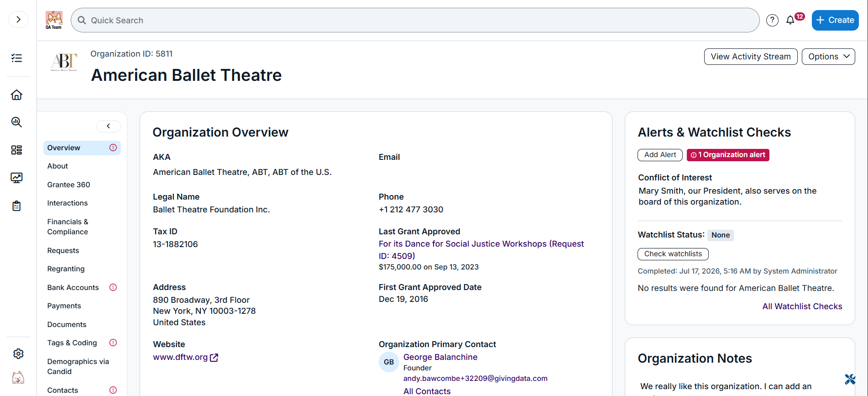This screenshot has width=868, height=396.
Task: Open the About section
Action: [58, 166]
